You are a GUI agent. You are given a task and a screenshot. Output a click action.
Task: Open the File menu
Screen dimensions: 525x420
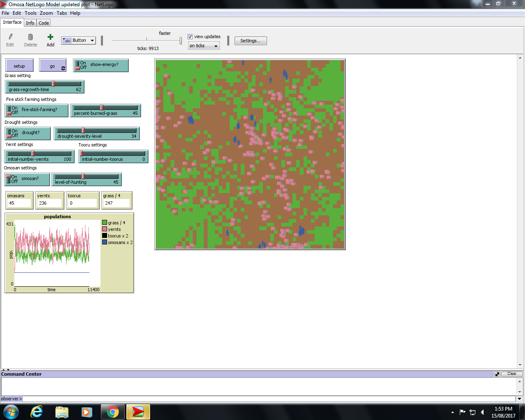coord(5,13)
